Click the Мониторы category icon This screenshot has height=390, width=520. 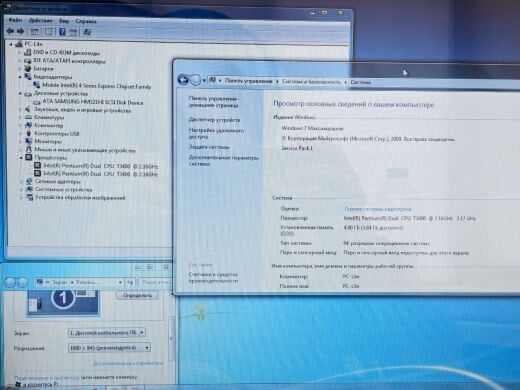pos(29,141)
